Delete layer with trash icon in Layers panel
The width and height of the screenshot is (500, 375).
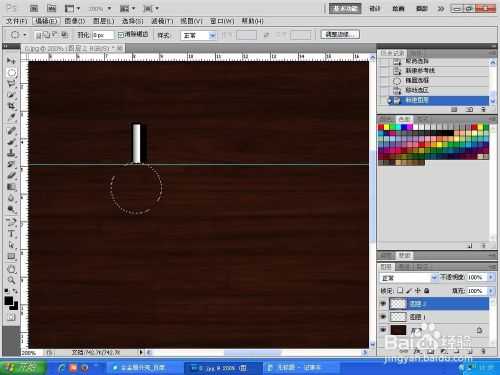[483, 351]
